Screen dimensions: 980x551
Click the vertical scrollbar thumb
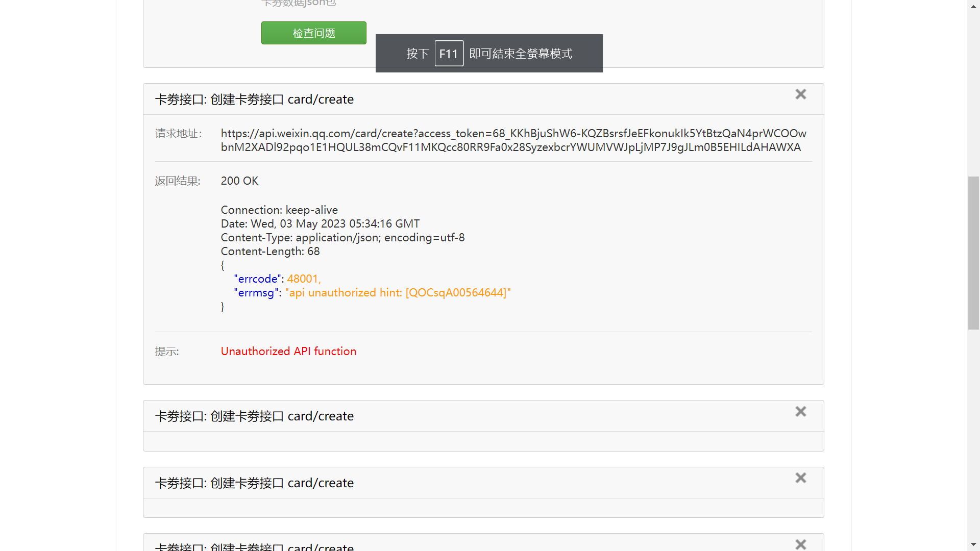tap(973, 253)
